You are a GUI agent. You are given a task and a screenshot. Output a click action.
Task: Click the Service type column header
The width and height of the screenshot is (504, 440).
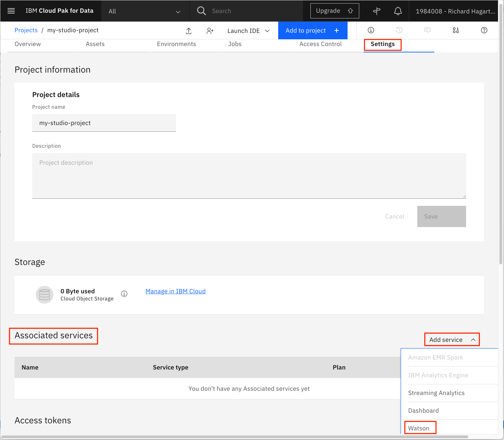[x=171, y=367]
